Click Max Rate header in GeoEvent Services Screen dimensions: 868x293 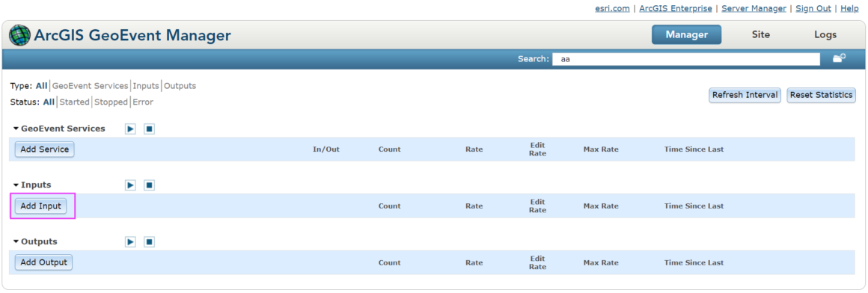(601, 149)
